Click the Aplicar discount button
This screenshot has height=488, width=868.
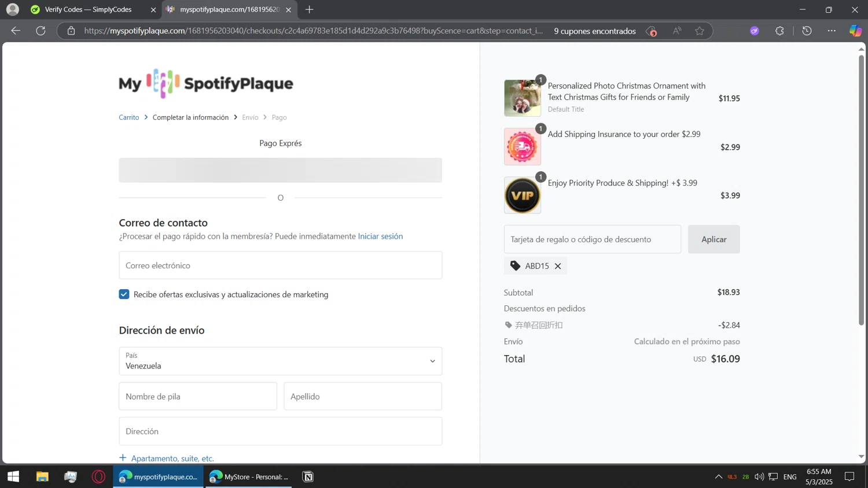click(x=713, y=239)
